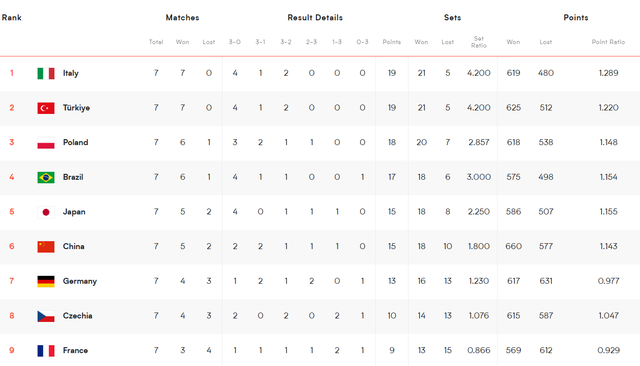Select the Set Ratio column header
This screenshot has height=366, width=640.
[479, 42]
